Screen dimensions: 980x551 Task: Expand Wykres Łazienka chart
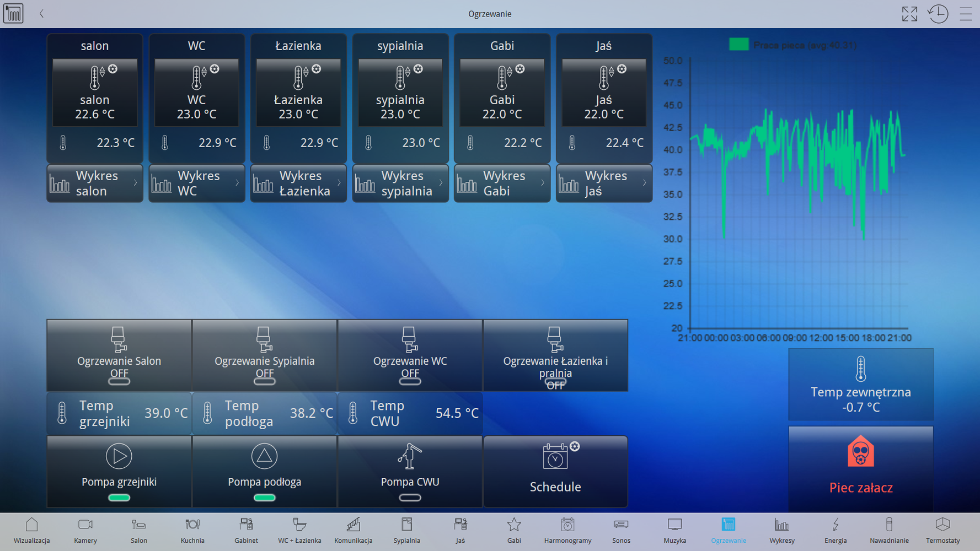click(x=298, y=183)
